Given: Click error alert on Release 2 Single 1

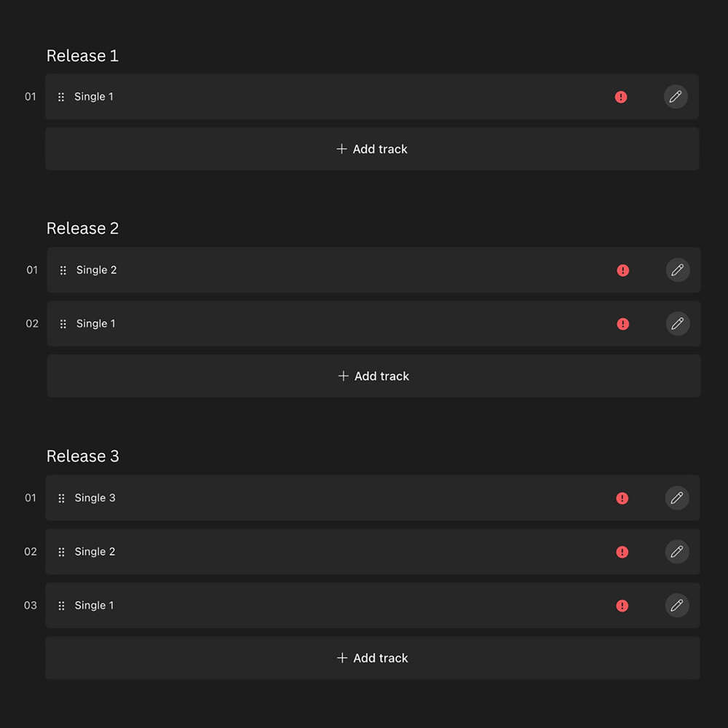Looking at the screenshot, I should 623,324.
